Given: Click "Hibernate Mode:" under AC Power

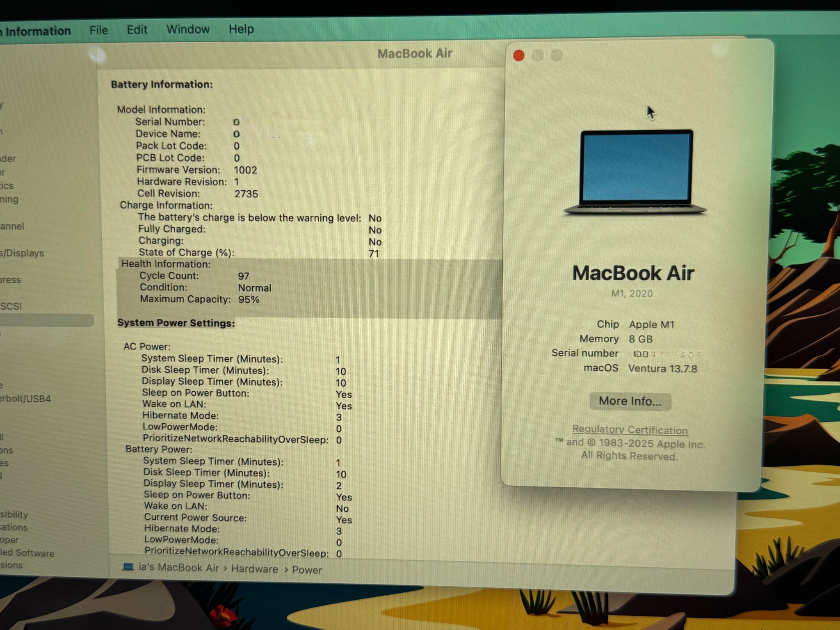Looking at the screenshot, I should (x=181, y=415).
